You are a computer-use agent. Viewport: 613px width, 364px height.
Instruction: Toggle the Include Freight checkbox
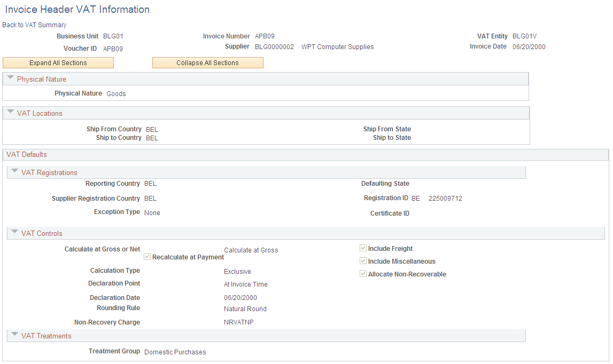tap(363, 248)
